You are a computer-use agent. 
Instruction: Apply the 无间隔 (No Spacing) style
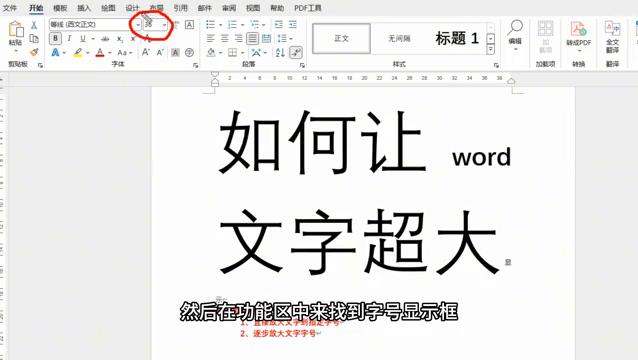pyautogui.click(x=399, y=39)
